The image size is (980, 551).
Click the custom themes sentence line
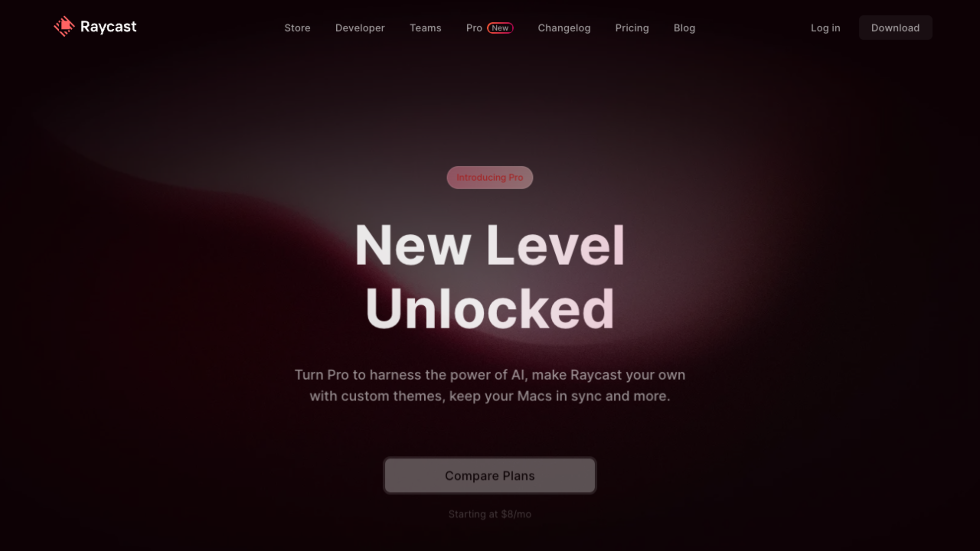point(490,396)
